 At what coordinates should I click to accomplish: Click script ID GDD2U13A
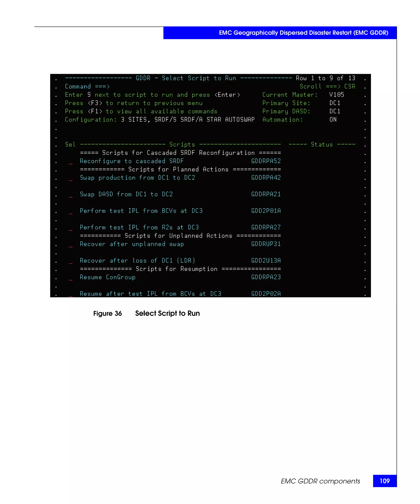266,260
